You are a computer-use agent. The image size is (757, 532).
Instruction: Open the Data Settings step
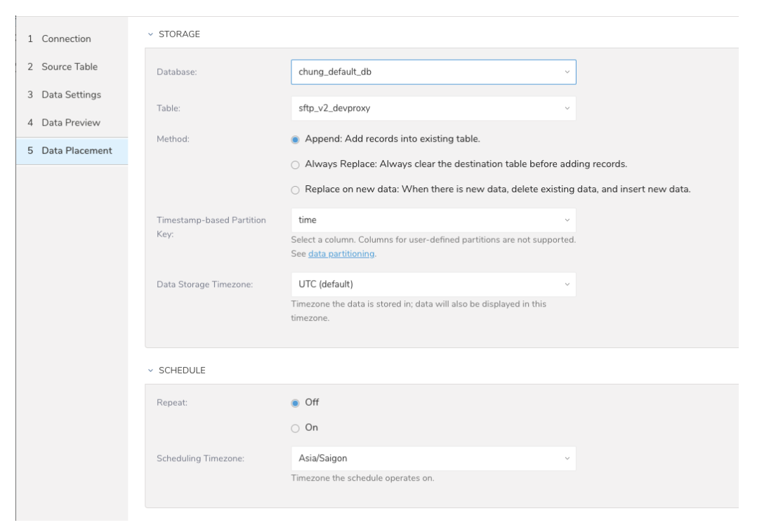click(x=71, y=95)
